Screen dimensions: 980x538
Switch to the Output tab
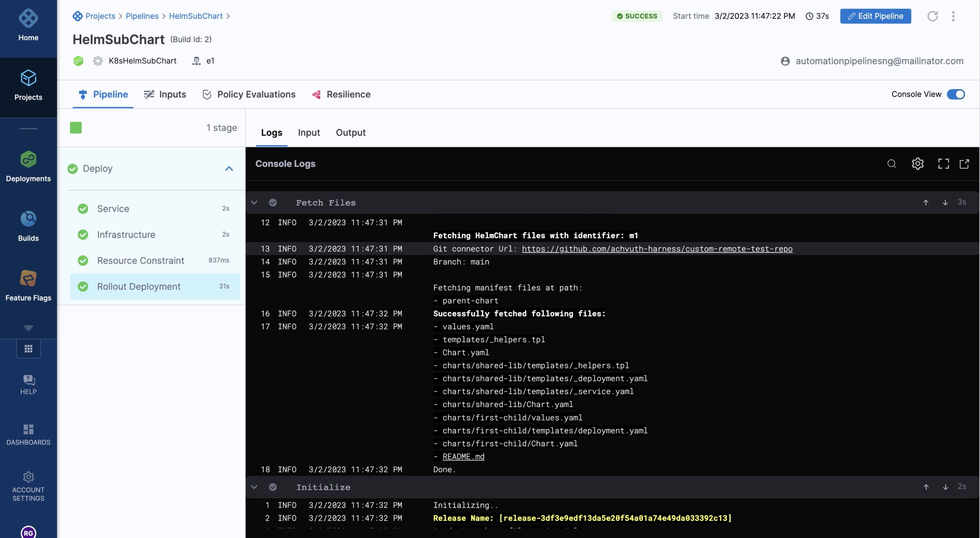350,132
